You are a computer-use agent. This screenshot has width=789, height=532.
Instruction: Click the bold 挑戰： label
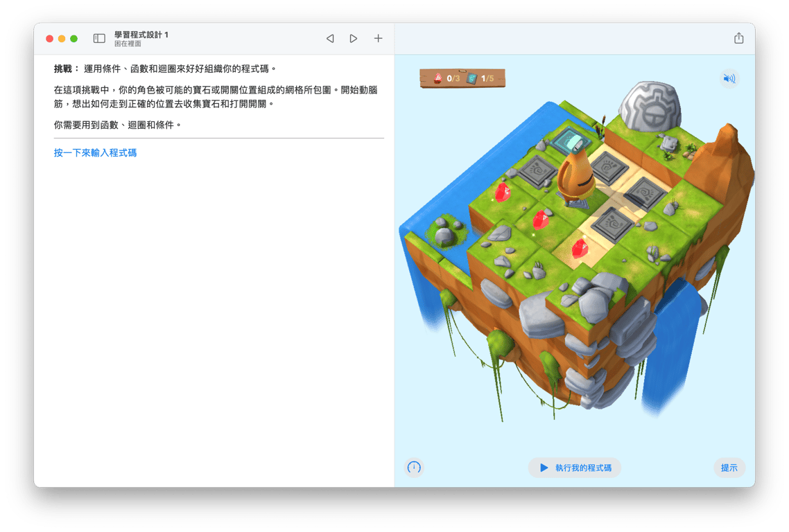(67, 69)
